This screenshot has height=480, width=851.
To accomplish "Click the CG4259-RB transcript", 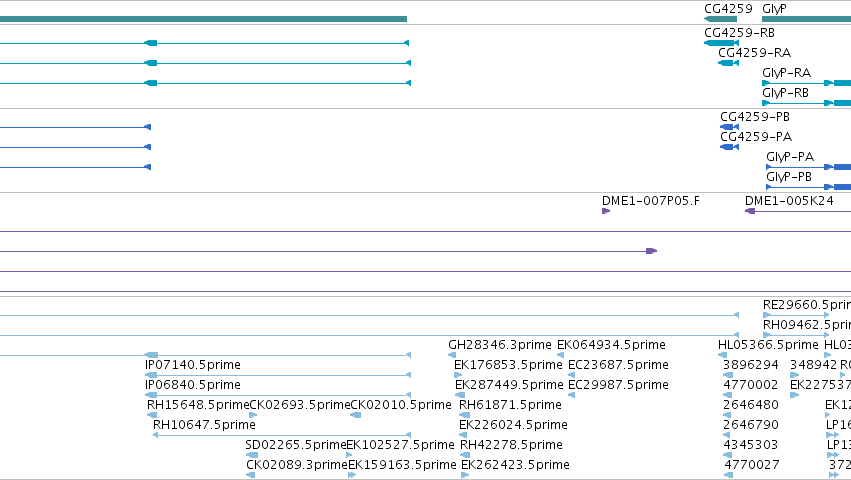I will coord(721,43).
